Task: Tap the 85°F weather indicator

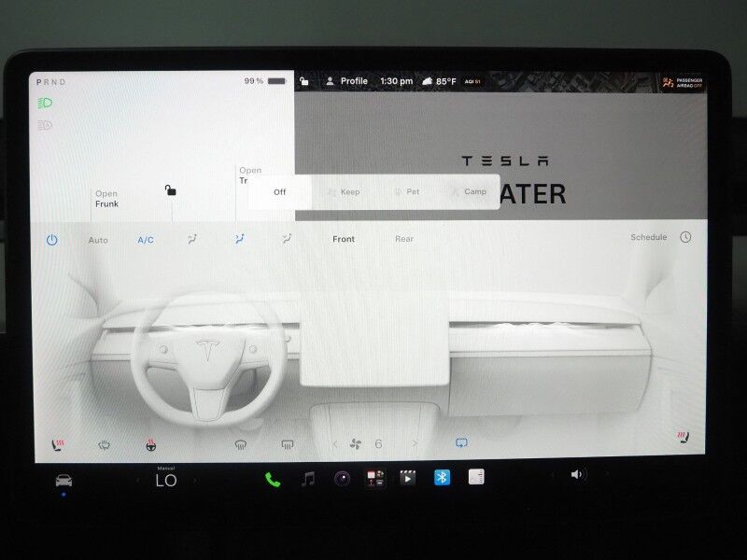Action: pyautogui.click(x=439, y=81)
